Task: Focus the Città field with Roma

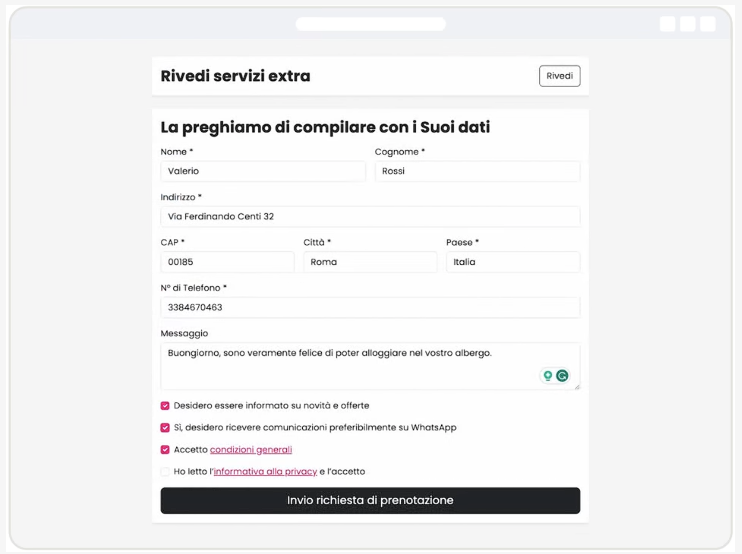Action: [x=370, y=262]
